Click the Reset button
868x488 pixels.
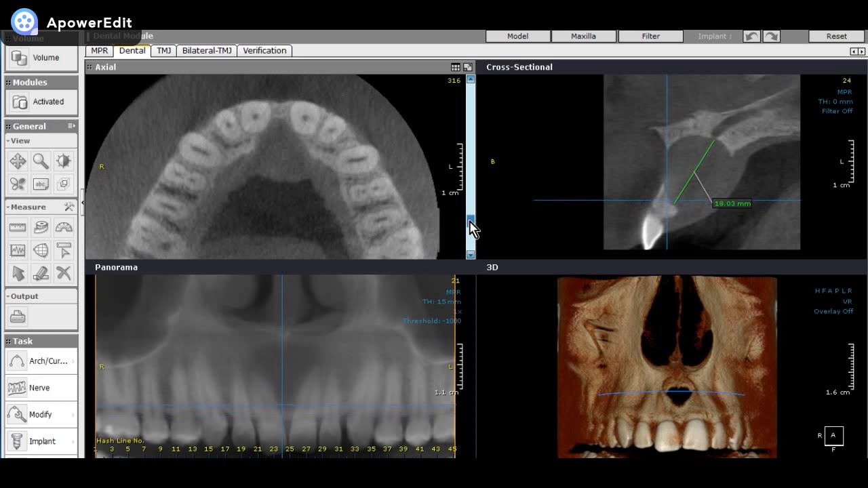[837, 37]
